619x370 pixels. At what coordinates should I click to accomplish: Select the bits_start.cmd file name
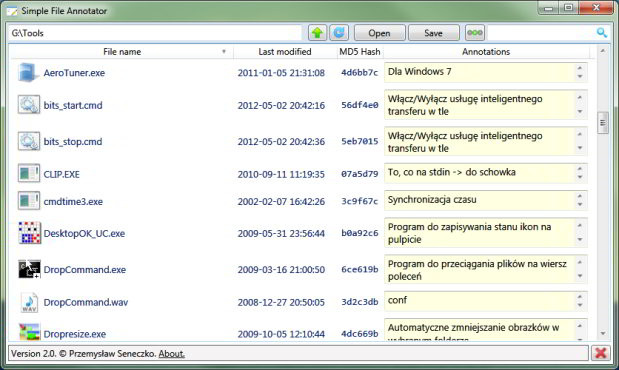click(x=73, y=105)
